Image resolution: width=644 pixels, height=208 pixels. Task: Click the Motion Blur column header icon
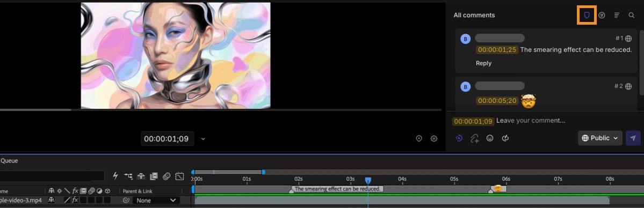pos(91,191)
